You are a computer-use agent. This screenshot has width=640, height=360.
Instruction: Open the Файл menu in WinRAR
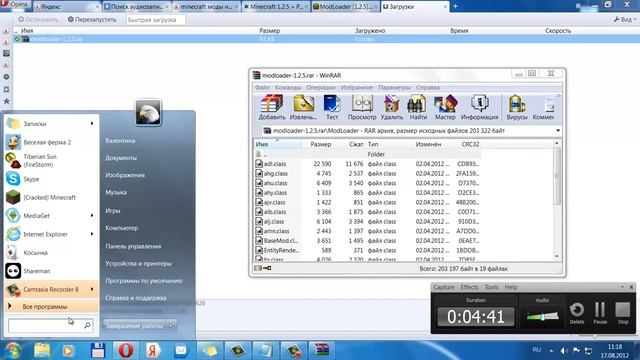262,87
